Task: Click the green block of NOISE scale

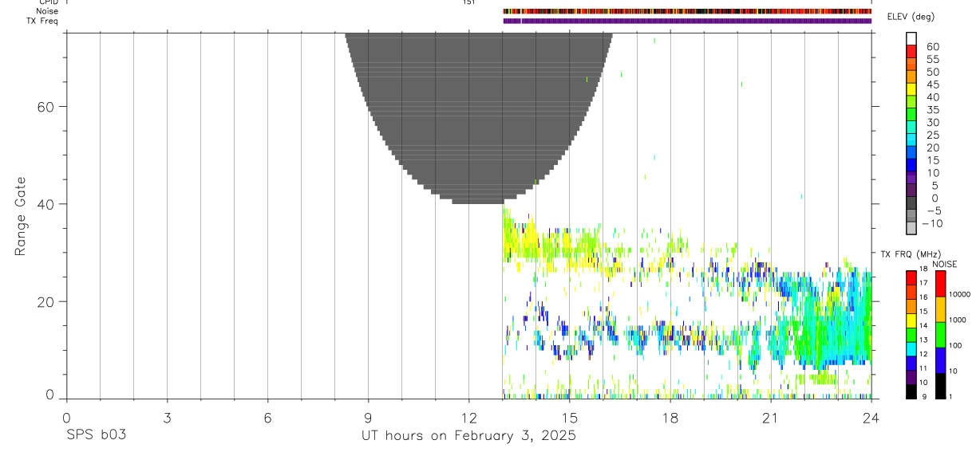Action: click(940, 335)
